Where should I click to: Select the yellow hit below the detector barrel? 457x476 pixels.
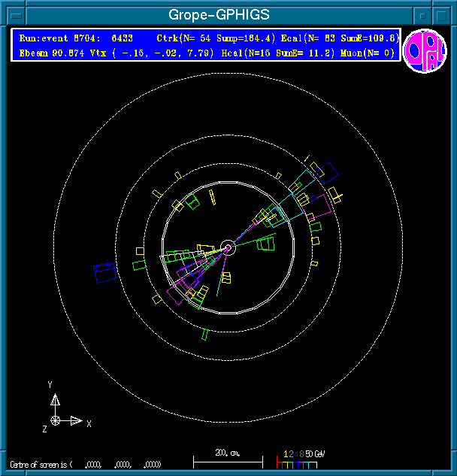tap(205, 333)
